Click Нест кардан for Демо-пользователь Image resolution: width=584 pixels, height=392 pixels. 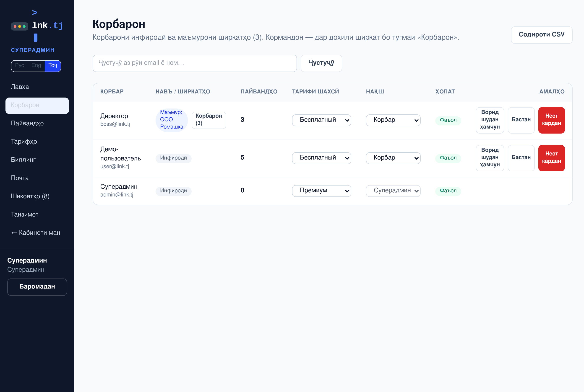(551, 158)
